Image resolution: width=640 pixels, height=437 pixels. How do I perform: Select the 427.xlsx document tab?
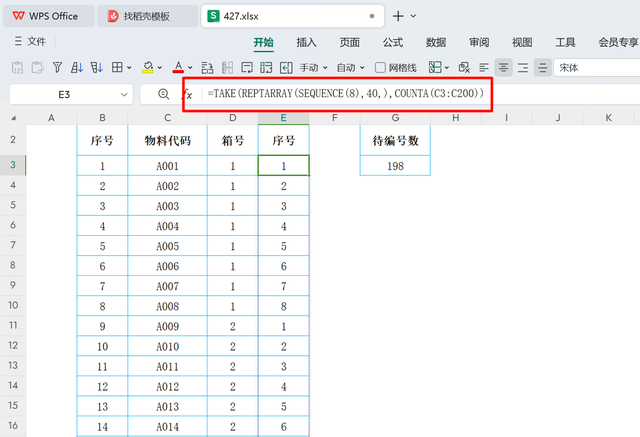[292, 16]
